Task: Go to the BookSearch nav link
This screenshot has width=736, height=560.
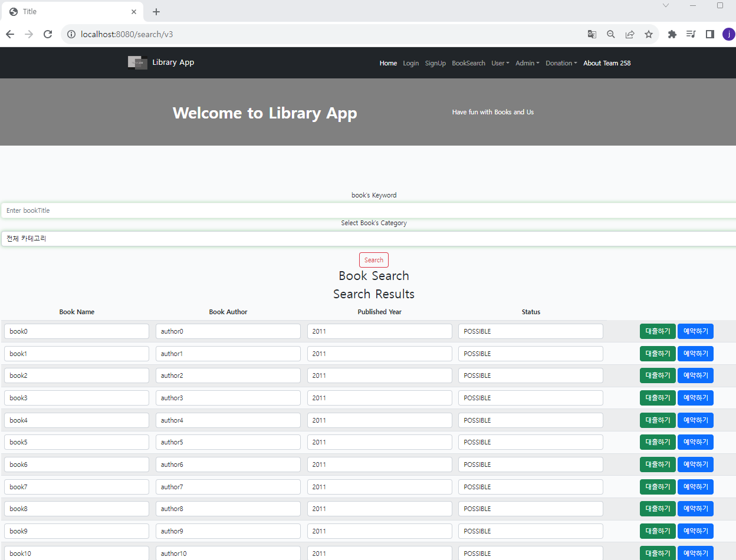Action: (469, 63)
